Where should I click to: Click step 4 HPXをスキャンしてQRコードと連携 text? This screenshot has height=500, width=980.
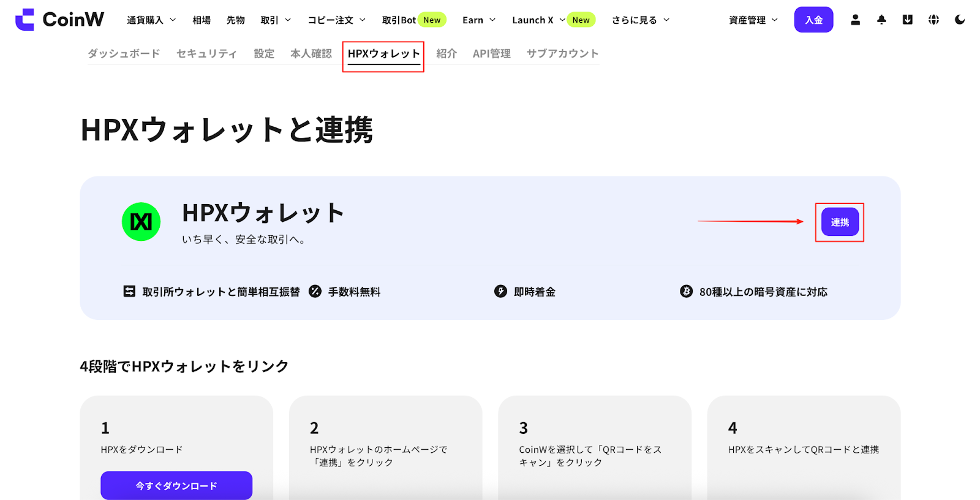pos(804,449)
